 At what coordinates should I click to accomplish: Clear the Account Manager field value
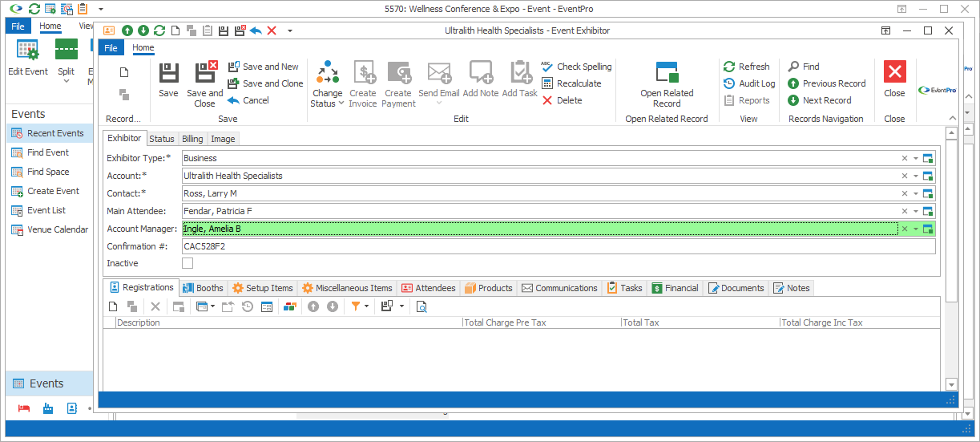click(905, 229)
